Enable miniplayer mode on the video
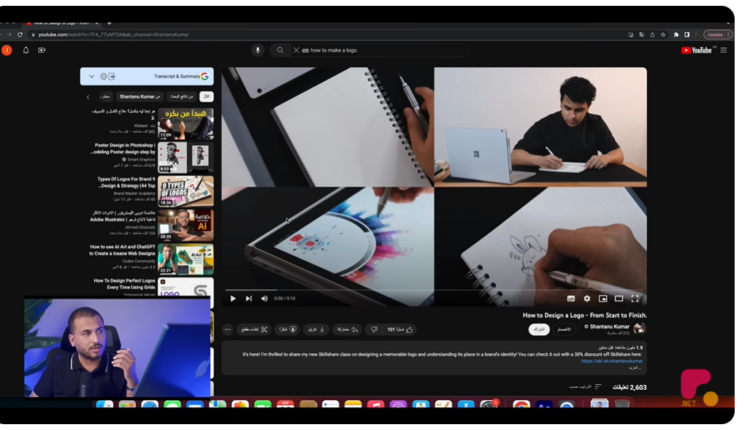This screenshot has width=750, height=430. pyautogui.click(x=603, y=298)
